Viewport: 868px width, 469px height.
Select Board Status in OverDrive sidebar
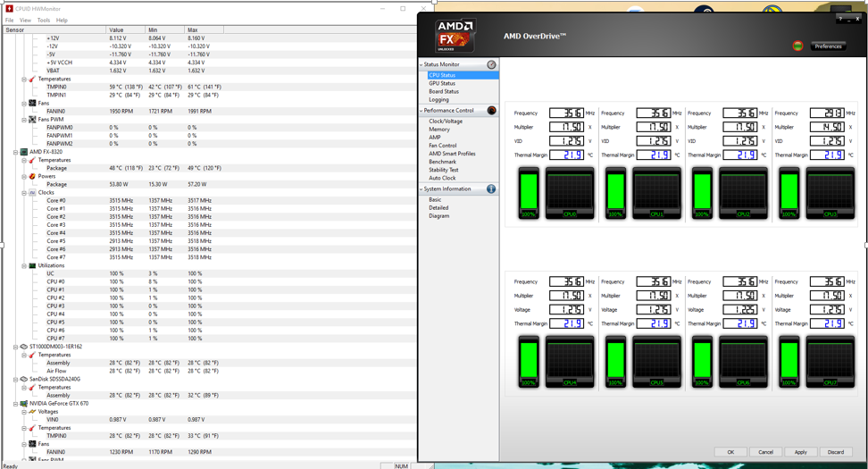tap(444, 91)
